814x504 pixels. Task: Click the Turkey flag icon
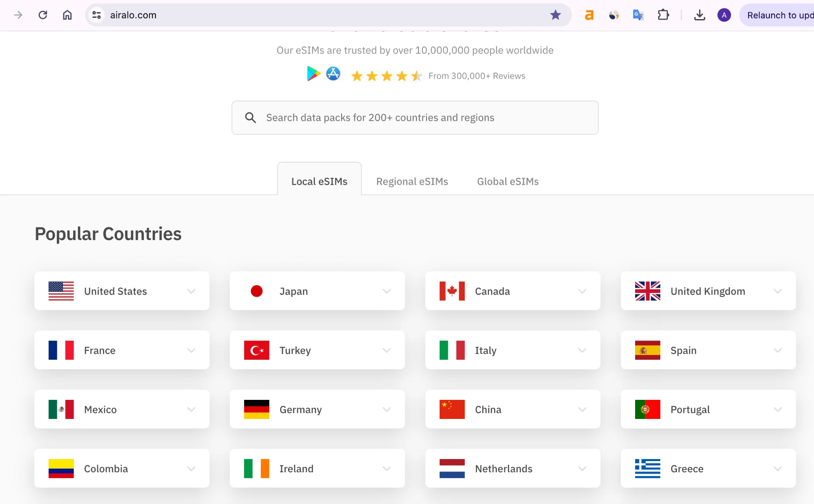point(256,350)
